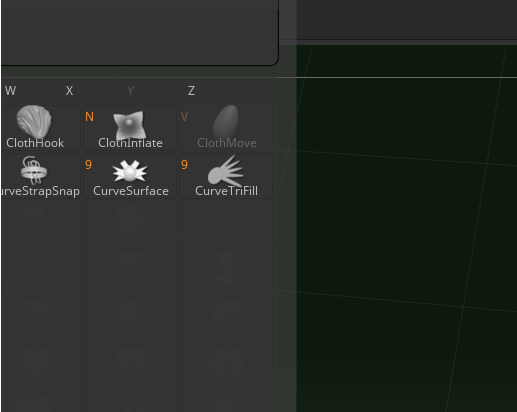The height and width of the screenshot is (412, 517).
Task: Choose the faded IMM Boolean brush
Action: pos(130,272)
